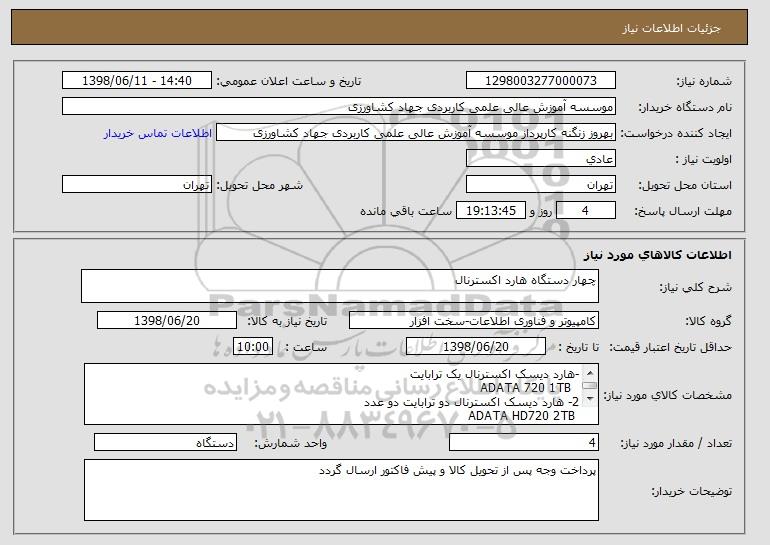This screenshot has width=770, height=545.
Task: Click the گروه کالا field
Action: 474,321
